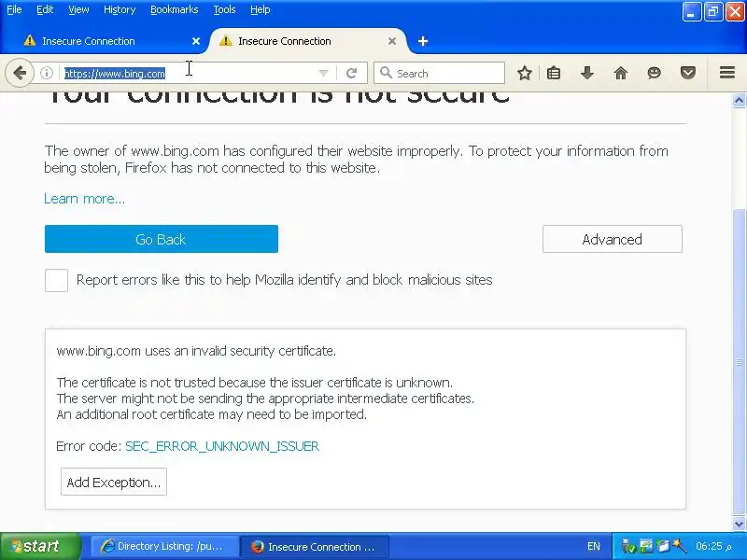Click the Add Exception... button
This screenshot has height=560, width=747.
tap(114, 482)
